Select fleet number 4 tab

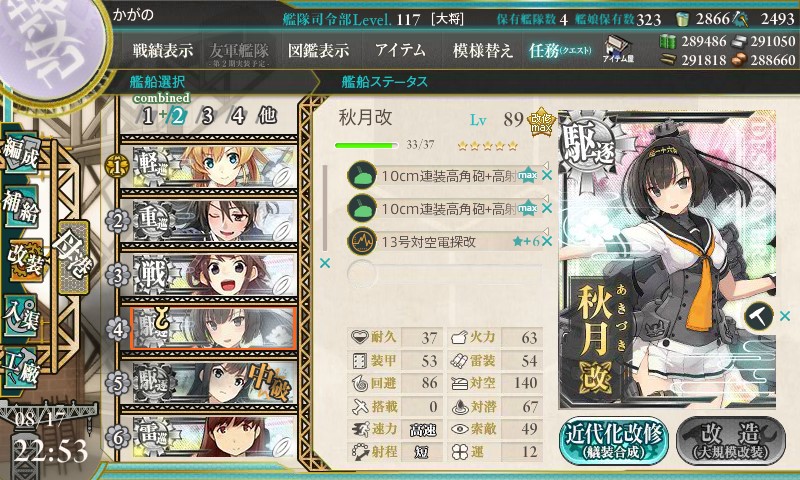(x=238, y=116)
